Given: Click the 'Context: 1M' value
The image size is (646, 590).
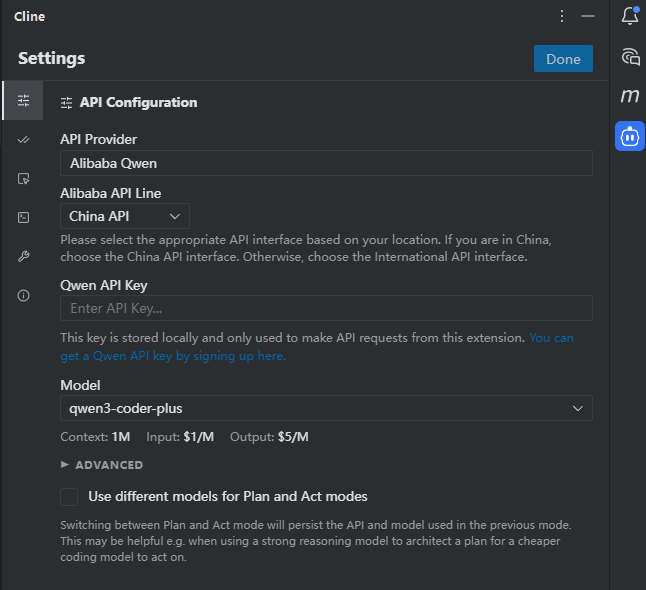Looking at the screenshot, I should point(95,437).
